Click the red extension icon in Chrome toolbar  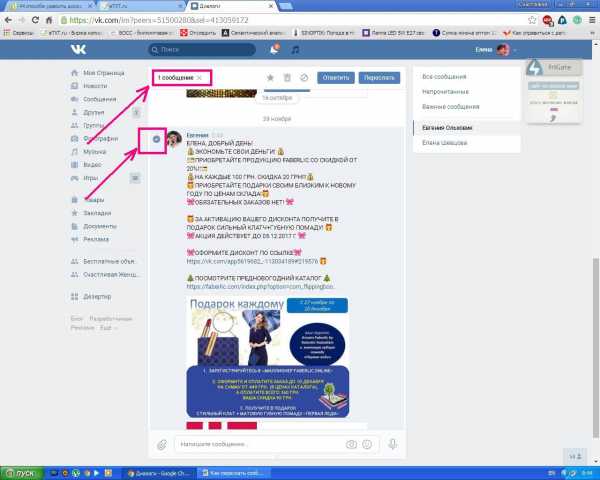[548, 20]
